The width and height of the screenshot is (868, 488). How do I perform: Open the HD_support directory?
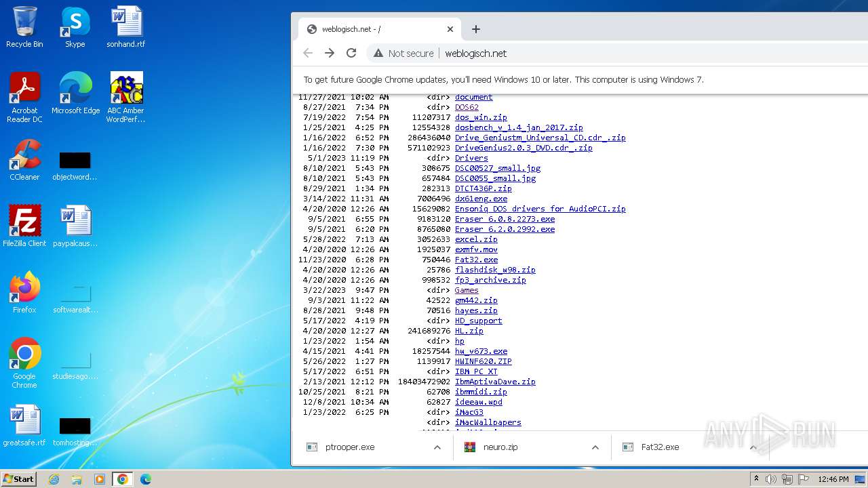click(x=478, y=321)
